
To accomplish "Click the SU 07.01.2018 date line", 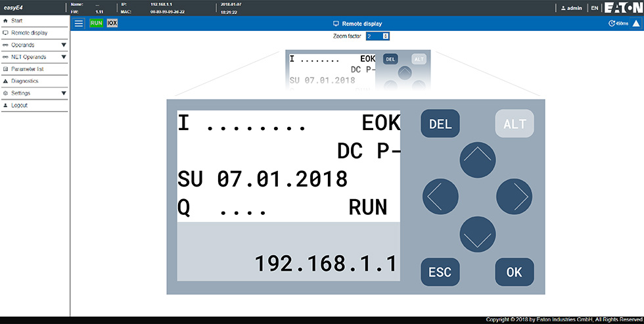I will coord(262,179).
